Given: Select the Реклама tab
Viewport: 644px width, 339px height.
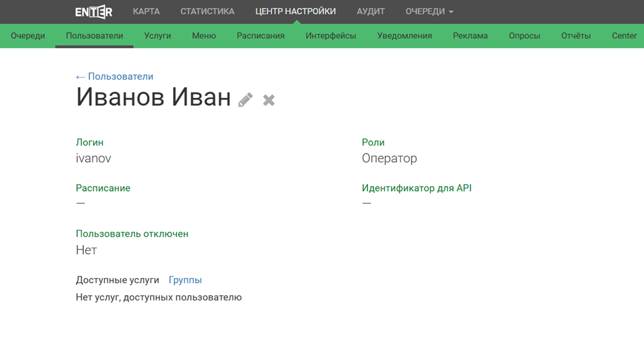Looking at the screenshot, I should pos(470,36).
